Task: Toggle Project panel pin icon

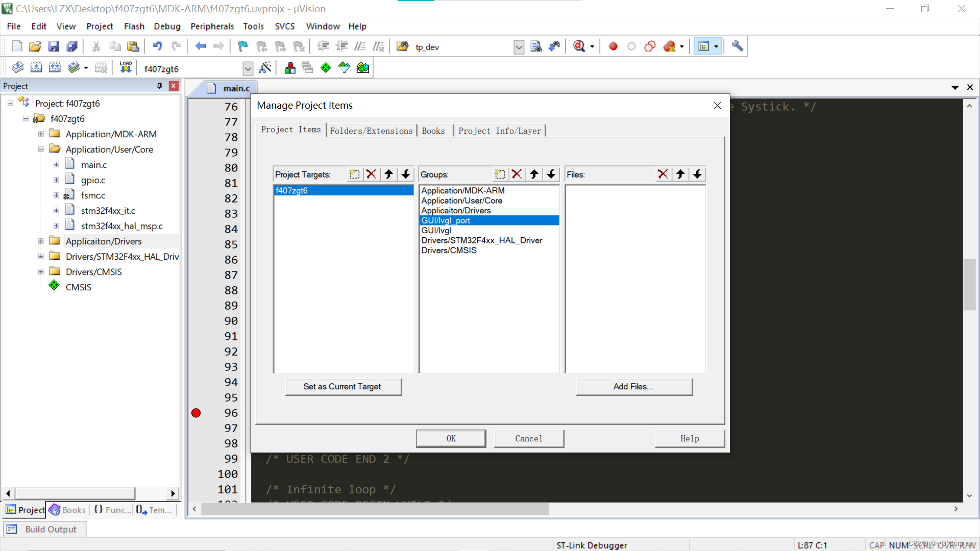Action: [x=159, y=86]
